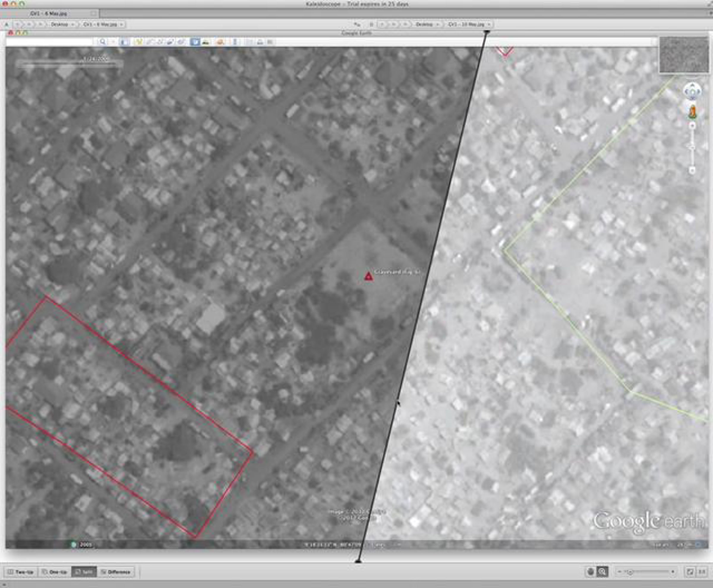Click the actual size 1:1 button

[701, 572]
